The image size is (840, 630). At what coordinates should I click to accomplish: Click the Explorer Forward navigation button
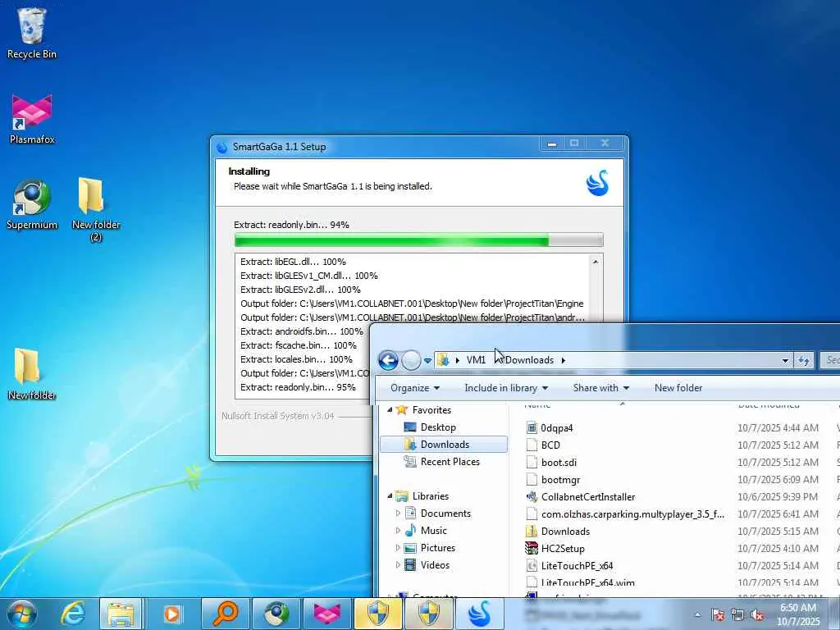(411, 360)
